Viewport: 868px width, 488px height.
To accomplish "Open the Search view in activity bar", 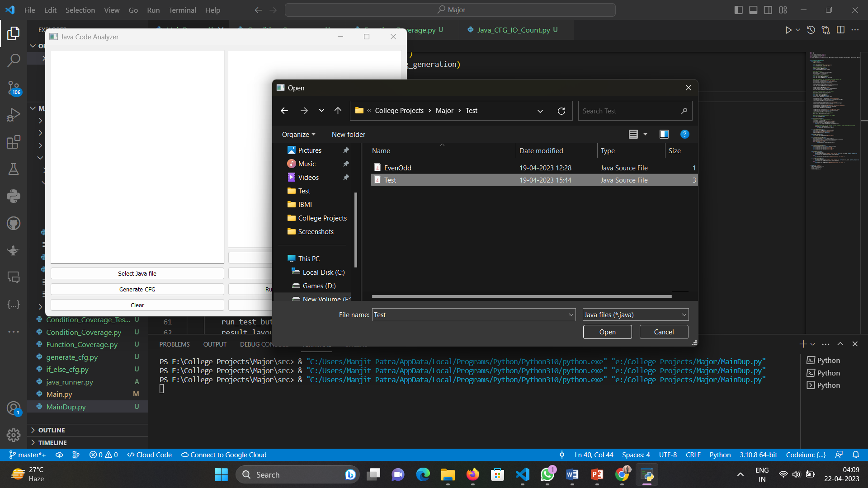I will (x=14, y=60).
